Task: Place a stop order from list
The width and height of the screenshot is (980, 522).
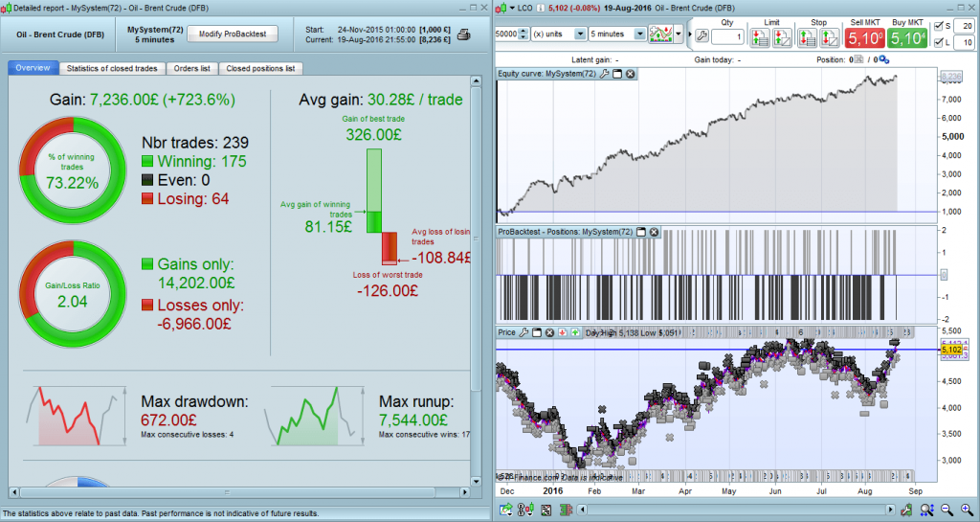Action: tap(807, 38)
